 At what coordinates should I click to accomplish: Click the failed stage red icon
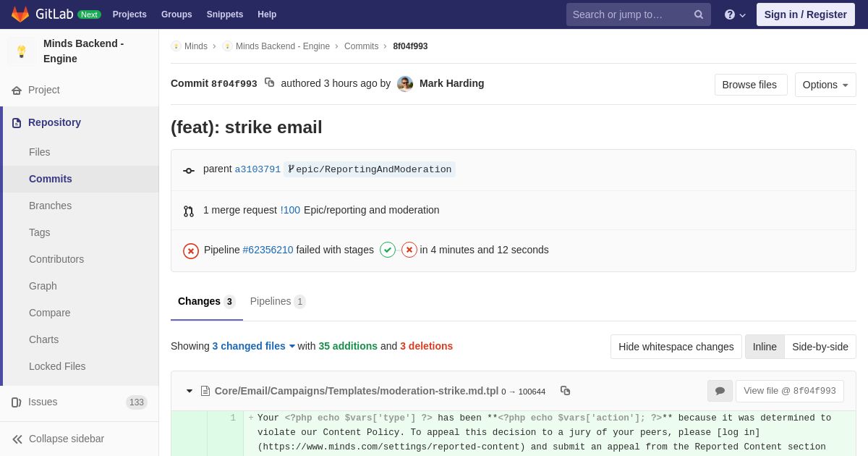pos(409,250)
